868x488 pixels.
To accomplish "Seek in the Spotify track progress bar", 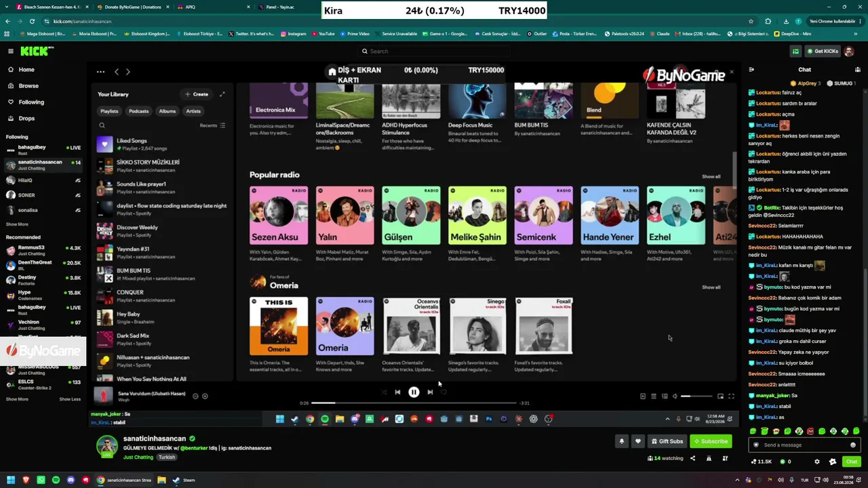I will pos(414,403).
